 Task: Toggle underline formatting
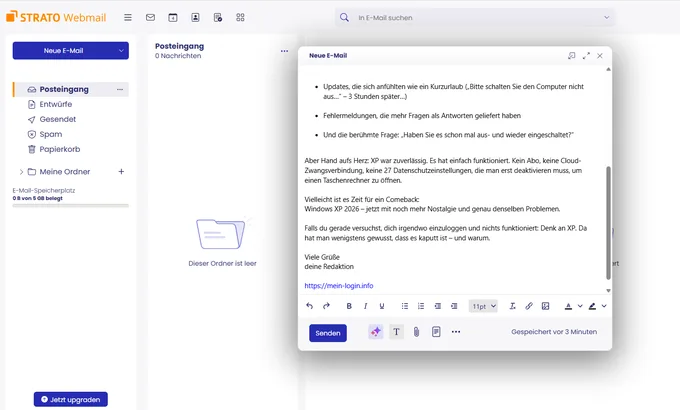[x=382, y=306]
